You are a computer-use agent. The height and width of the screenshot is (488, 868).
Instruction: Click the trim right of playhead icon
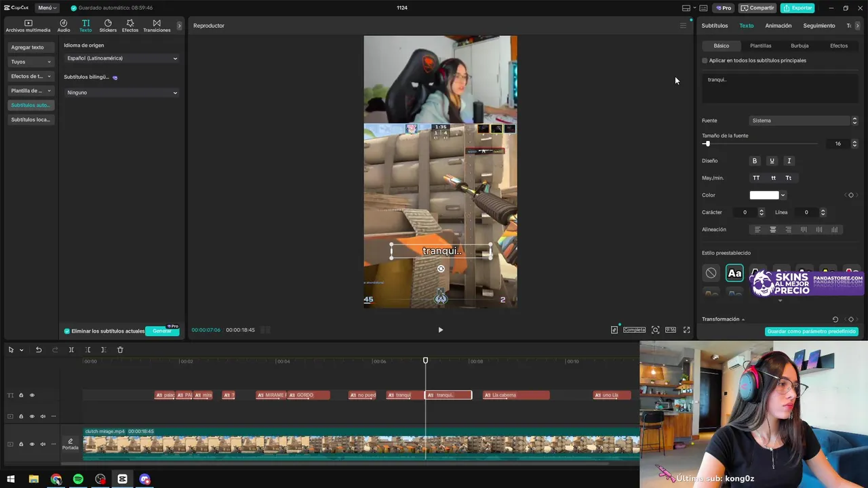pos(103,350)
